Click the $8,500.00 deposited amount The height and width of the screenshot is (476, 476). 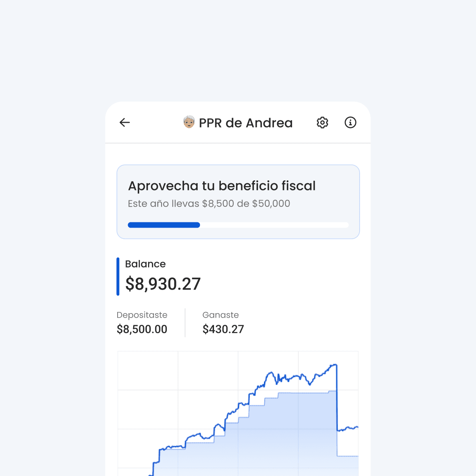(x=142, y=329)
